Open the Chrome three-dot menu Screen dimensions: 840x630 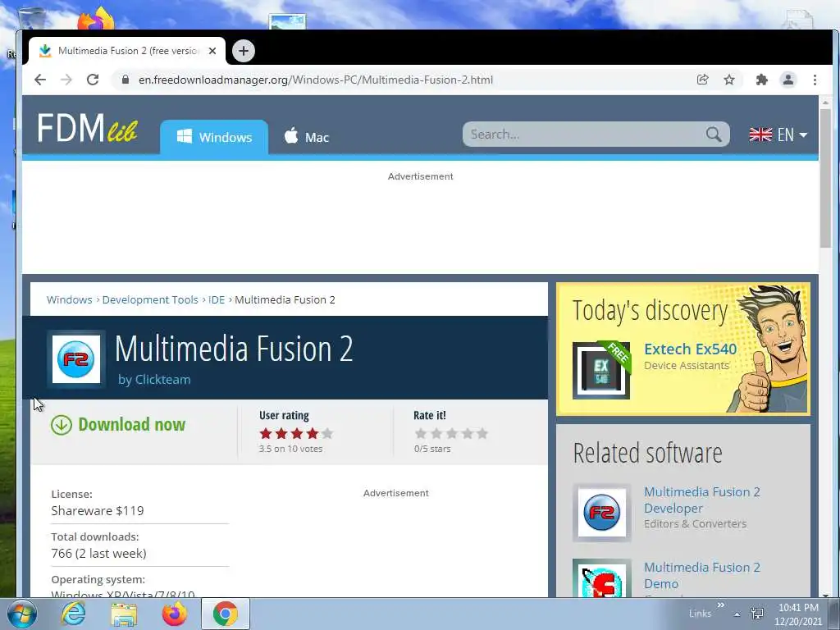tap(815, 80)
